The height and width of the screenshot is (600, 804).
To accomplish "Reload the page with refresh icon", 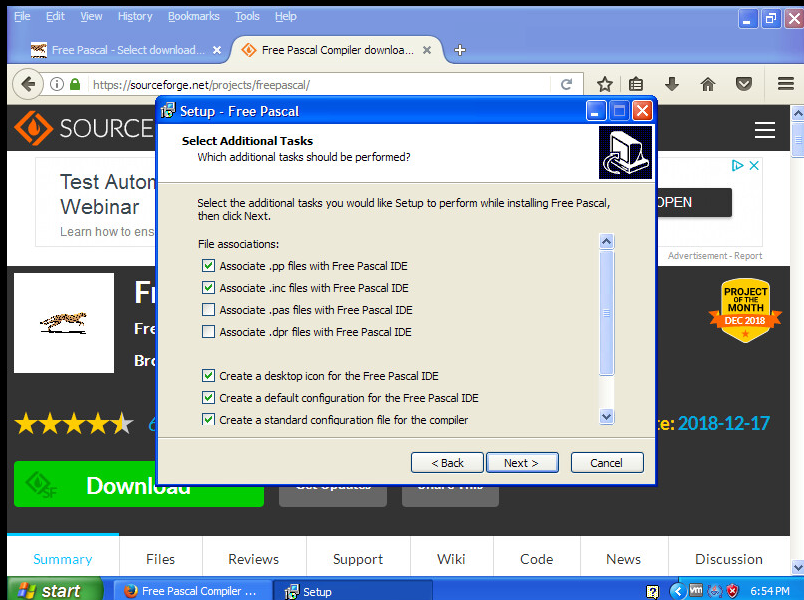I will click(x=566, y=84).
